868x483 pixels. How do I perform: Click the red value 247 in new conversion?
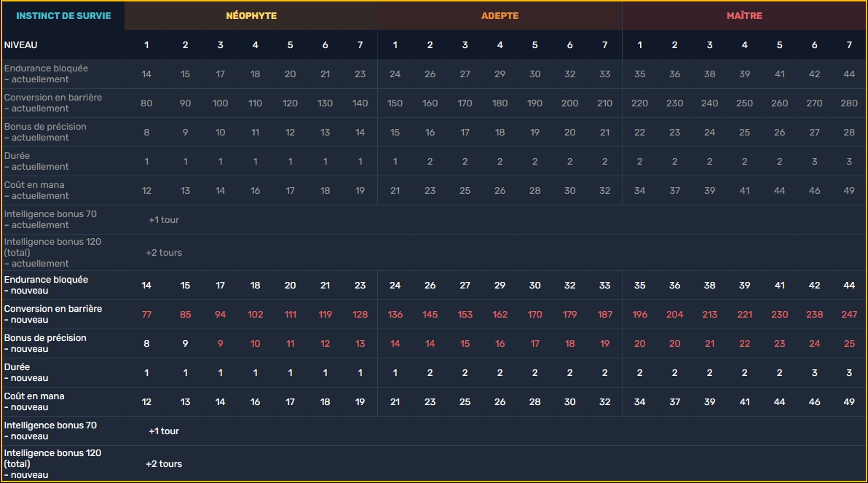pyautogui.click(x=849, y=315)
